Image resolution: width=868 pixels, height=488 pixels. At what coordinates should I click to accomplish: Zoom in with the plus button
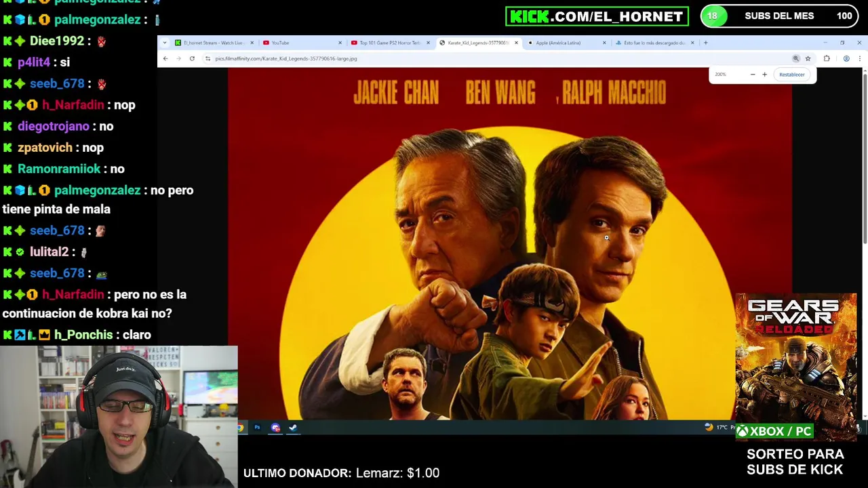point(764,75)
